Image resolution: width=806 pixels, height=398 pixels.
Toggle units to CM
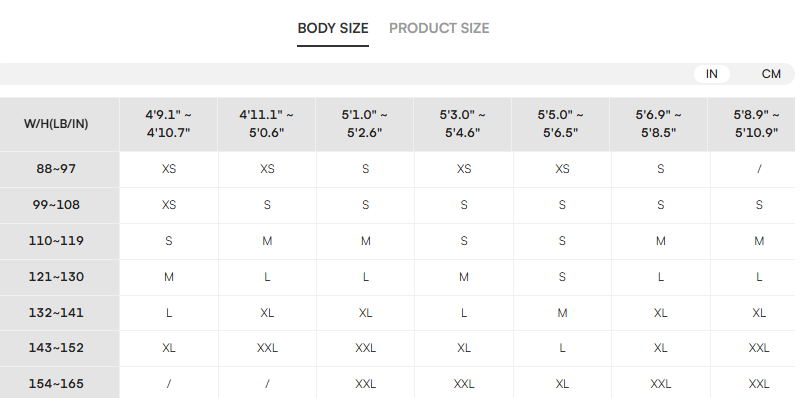(771, 74)
